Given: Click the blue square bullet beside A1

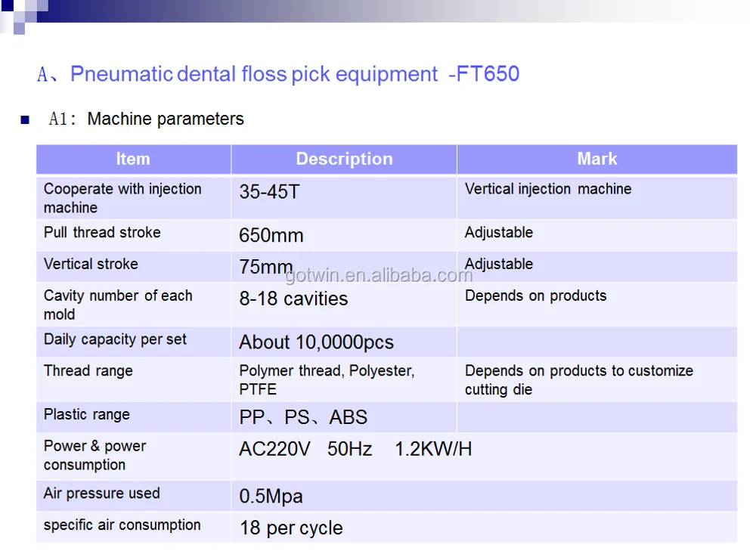Looking at the screenshot, I should click(x=25, y=119).
